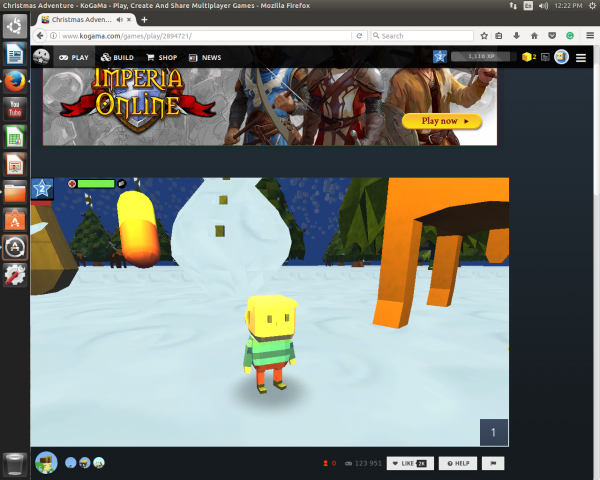Open a new Firefox tab

(144, 19)
